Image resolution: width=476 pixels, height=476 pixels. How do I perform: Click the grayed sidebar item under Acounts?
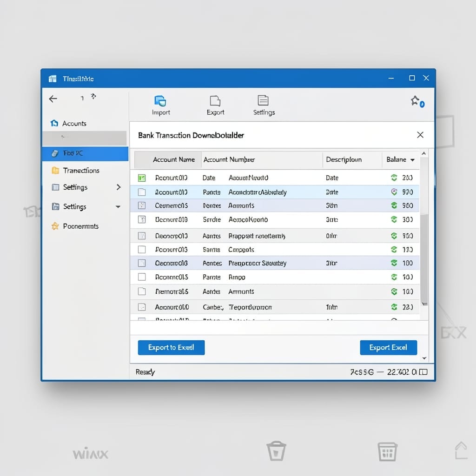point(85,138)
